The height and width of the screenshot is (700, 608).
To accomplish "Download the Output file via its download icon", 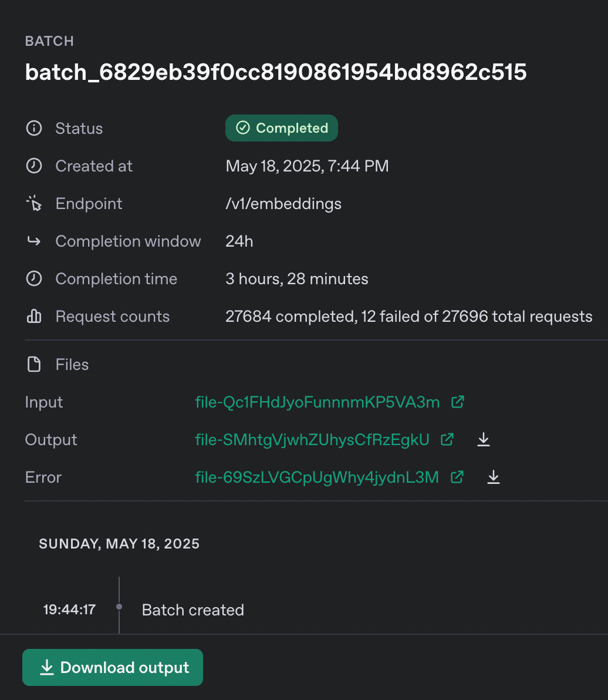I will pos(484,439).
